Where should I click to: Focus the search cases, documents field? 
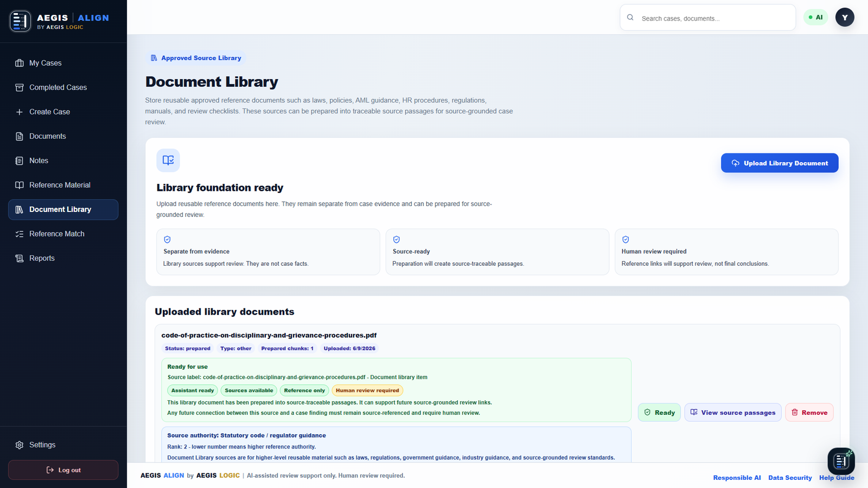click(x=707, y=18)
